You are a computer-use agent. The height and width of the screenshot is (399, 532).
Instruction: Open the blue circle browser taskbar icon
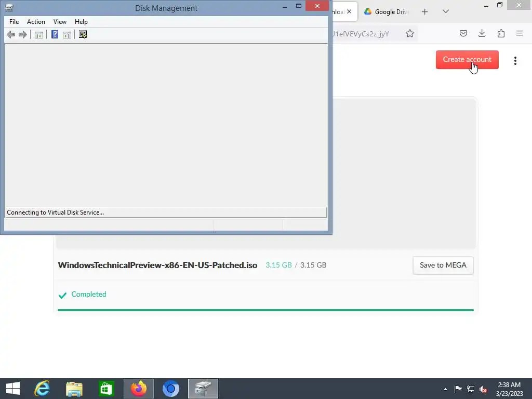tap(170, 389)
